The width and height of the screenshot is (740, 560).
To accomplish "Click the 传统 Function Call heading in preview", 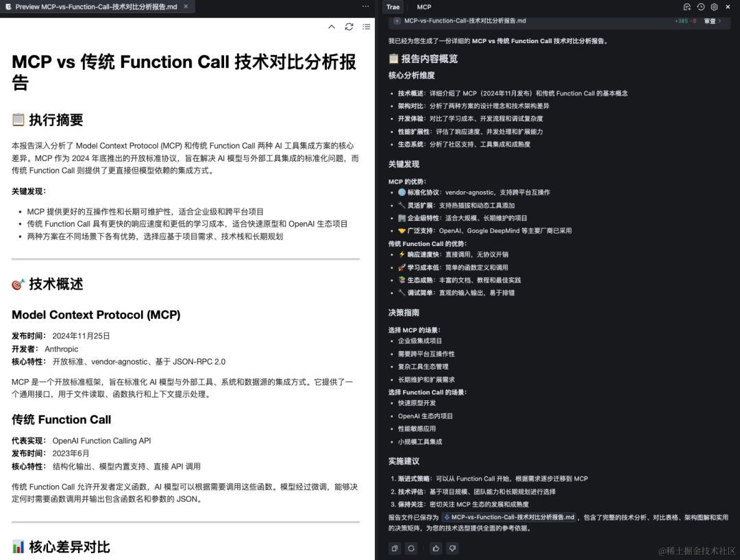I will (x=62, y=419).
